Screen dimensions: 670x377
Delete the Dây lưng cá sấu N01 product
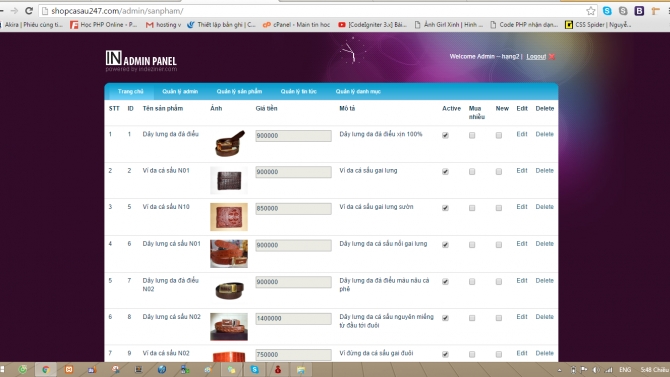[544, 244]
